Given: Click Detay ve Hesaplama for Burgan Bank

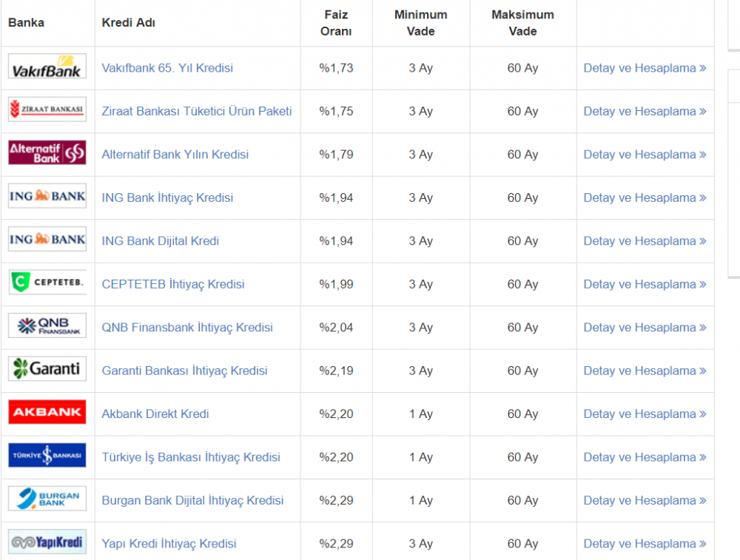Looking at the screenshot, I should point(645,501).
